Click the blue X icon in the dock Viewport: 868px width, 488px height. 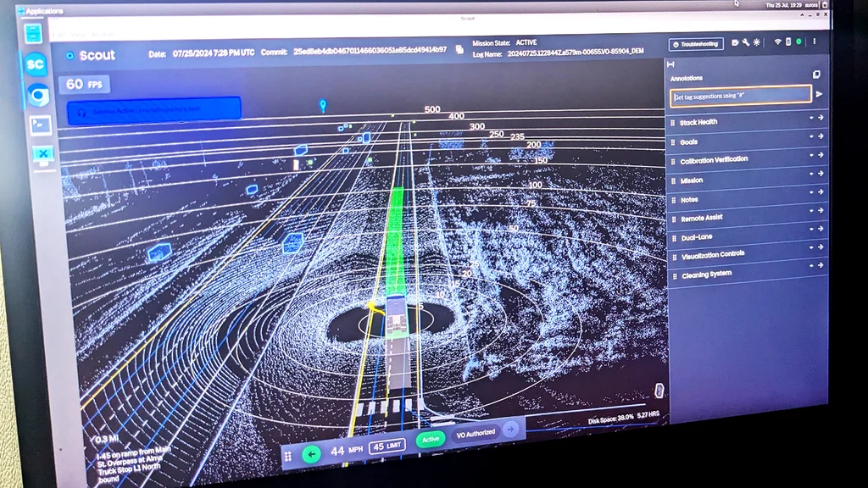pos(43,154)
